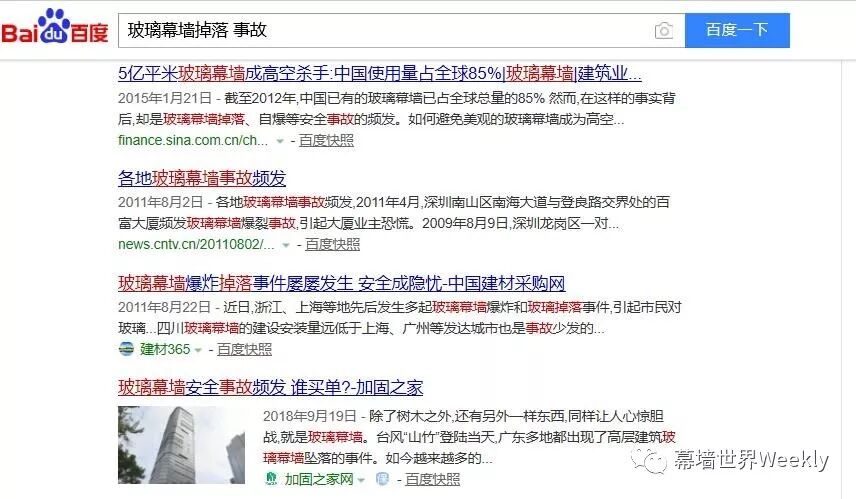This screenshot has height=499, width=856.
Task: Focus the search box with 玻璃幕墙掉落 事故
Action: pyautogui.click(x=401, y=31)
